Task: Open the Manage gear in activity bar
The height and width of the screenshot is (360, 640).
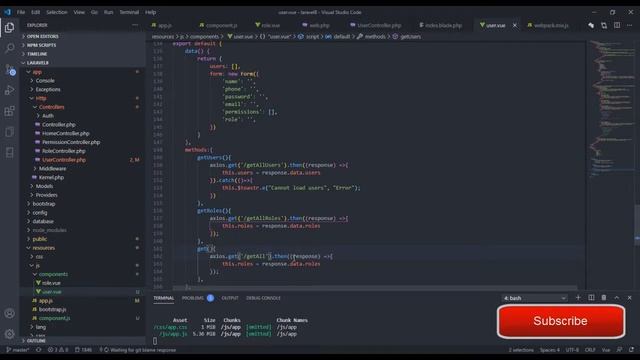Action: point(9,334)
